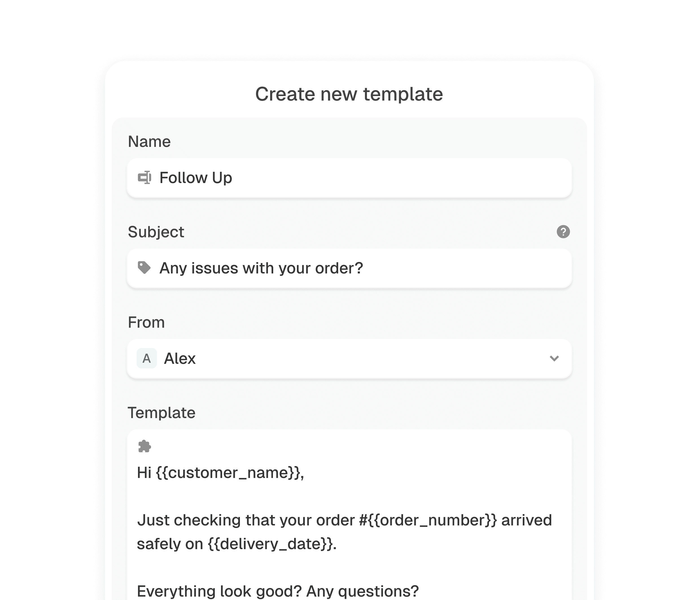Open the Subject help question mark

(x=563, y=232)
